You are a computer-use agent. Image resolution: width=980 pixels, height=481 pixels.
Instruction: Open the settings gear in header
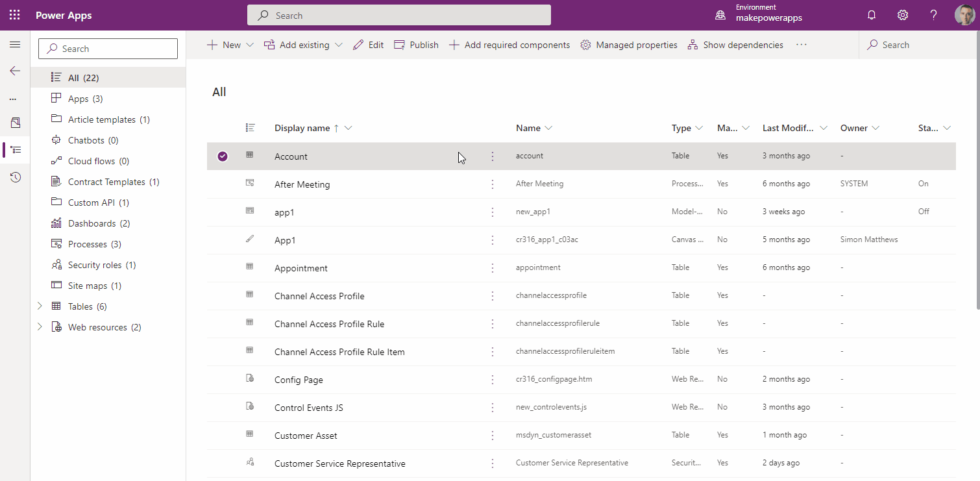tap(903, 15)
